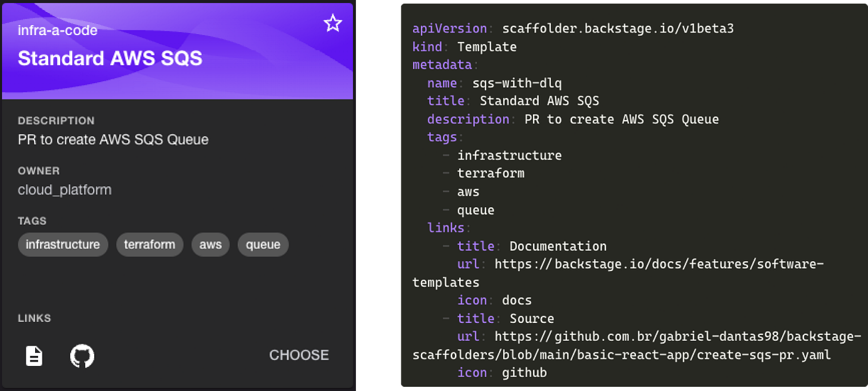The image size is (868, 391).
Task: Select the queue tag chip
Action: [x=263, y=244]
